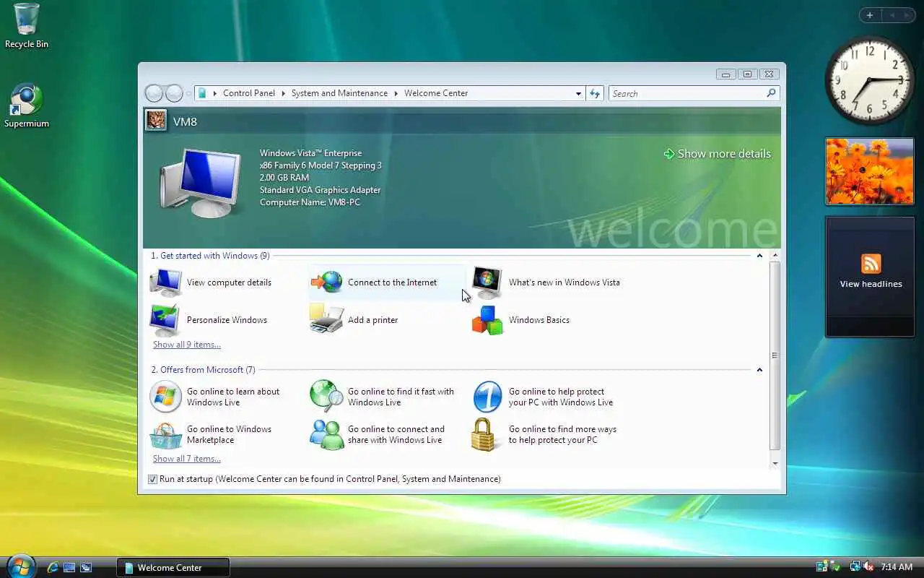Open the address bar history dropdown
The width and height of the screenshot is (924, 578).
click(578, 93)
